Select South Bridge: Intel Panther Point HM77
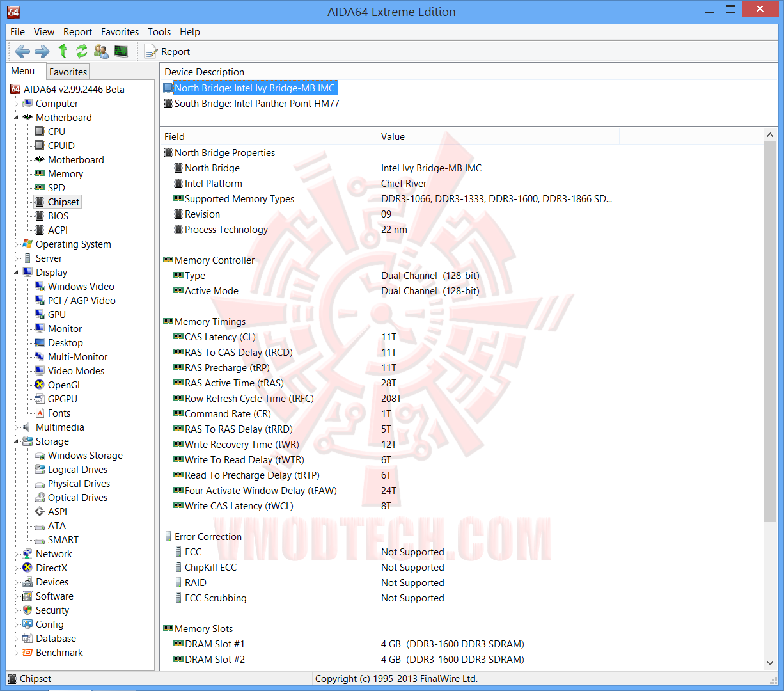The image size is (784, 691). tap(257, 104)
